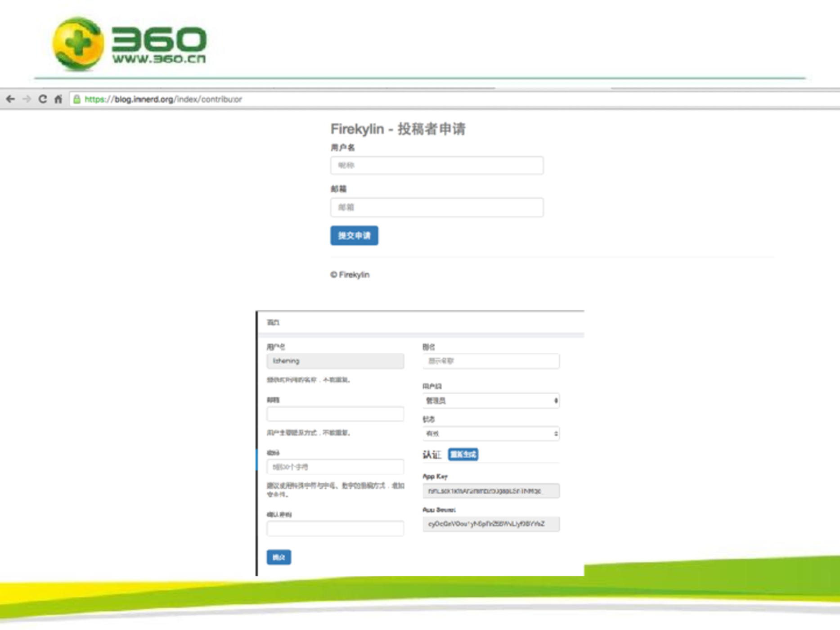Click the blue regenerate button beside 认证

pos(463,454)
